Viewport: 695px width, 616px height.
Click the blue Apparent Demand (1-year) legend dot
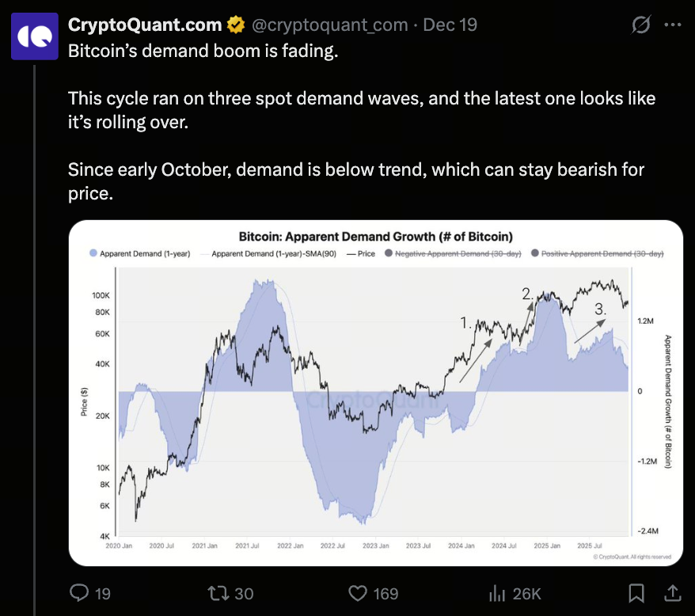pyautogui.click(x=93, y=253)
